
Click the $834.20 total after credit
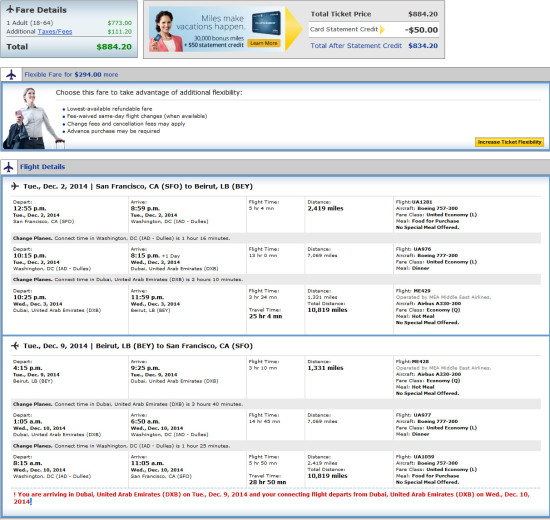pyautogui.click(x=423, y=46)
